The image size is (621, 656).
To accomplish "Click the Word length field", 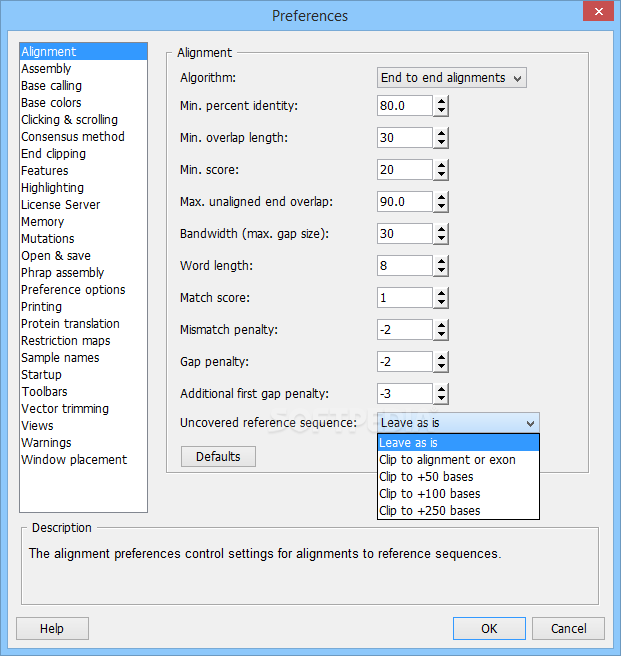I will coord(405,266).
